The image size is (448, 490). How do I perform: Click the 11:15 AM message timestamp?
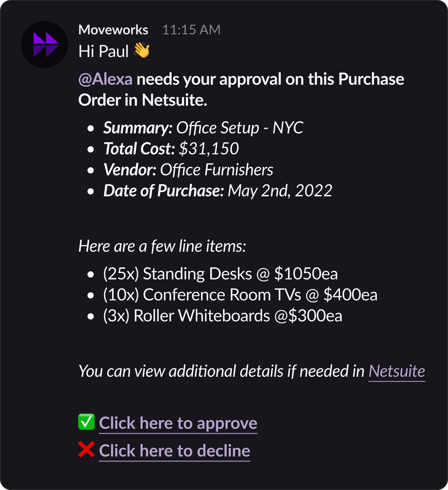tap(191, 30)
